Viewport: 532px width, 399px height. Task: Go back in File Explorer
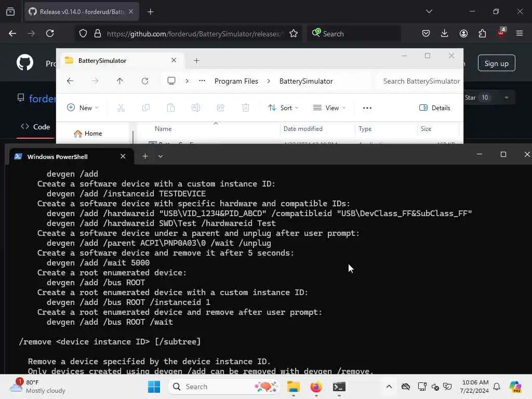pos(70,81)
